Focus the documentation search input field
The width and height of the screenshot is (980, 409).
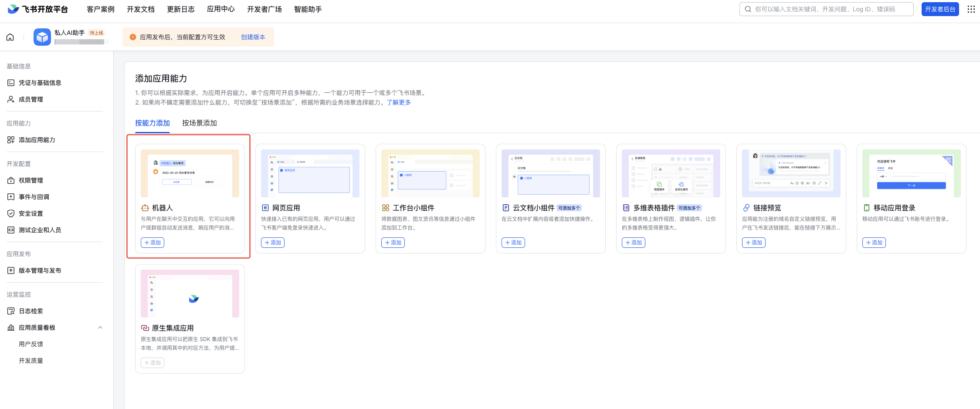click(x=830, y=9)
